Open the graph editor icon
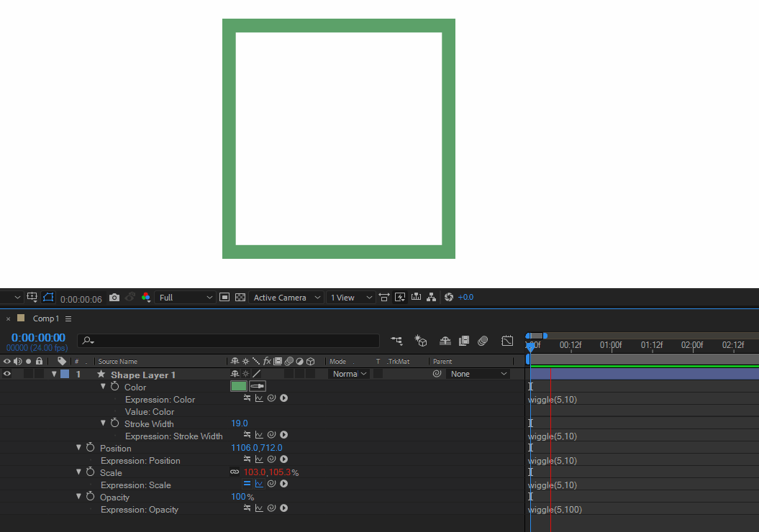 (x=507, y=341)
